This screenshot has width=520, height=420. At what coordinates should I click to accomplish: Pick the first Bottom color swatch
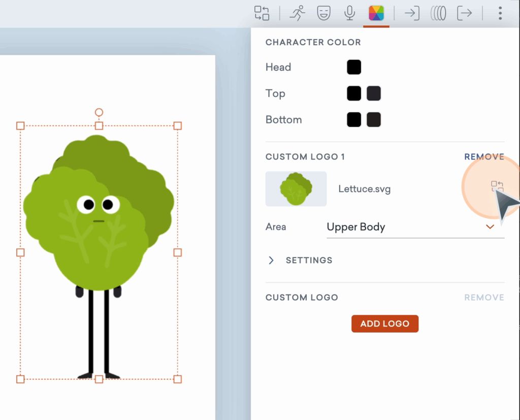click(x=354, y=119)
